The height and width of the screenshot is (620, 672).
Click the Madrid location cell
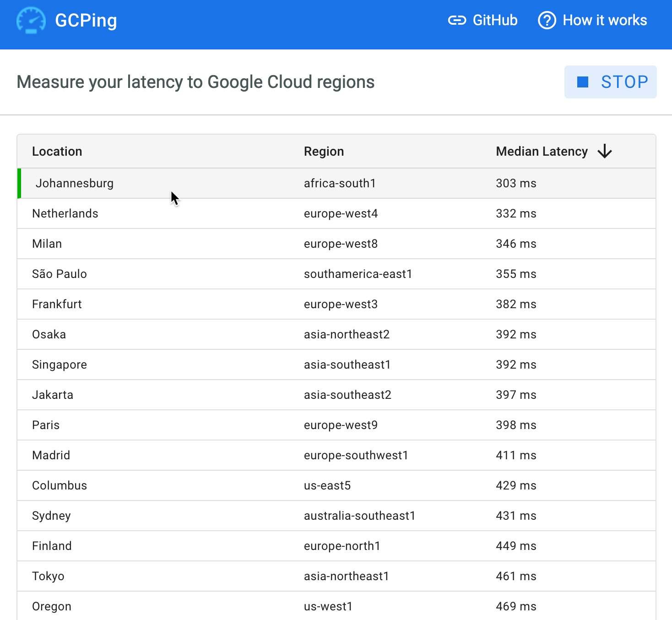point(51,455)
